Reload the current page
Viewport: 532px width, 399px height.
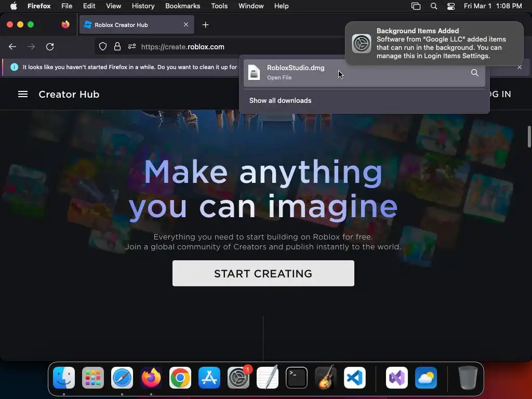pyautogui.click(x=50, y=47)
